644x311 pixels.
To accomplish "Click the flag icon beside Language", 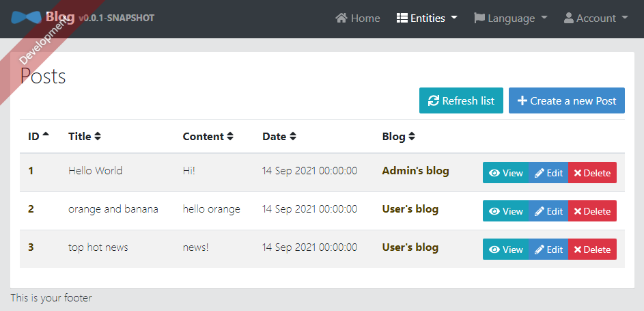I will click(x=479, y=18).
